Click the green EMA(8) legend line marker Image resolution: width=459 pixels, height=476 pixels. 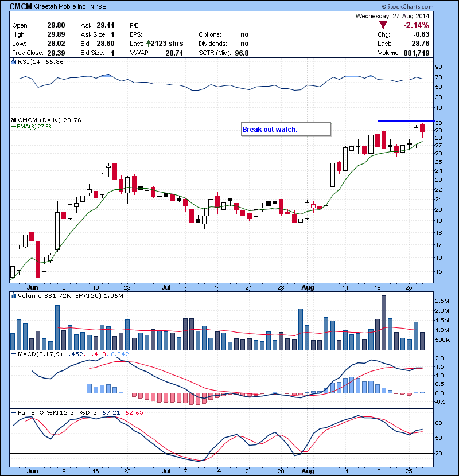tap(13, 127)
